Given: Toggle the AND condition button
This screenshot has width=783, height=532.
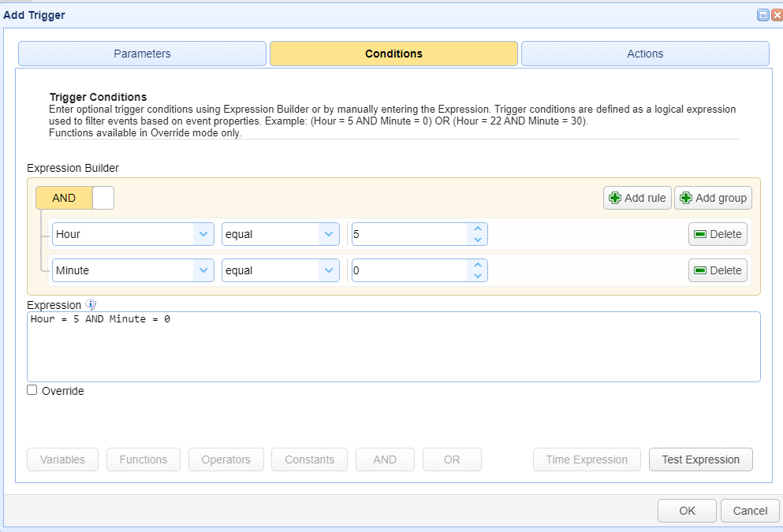Looking at the screenshot, I should coord(64,198).
